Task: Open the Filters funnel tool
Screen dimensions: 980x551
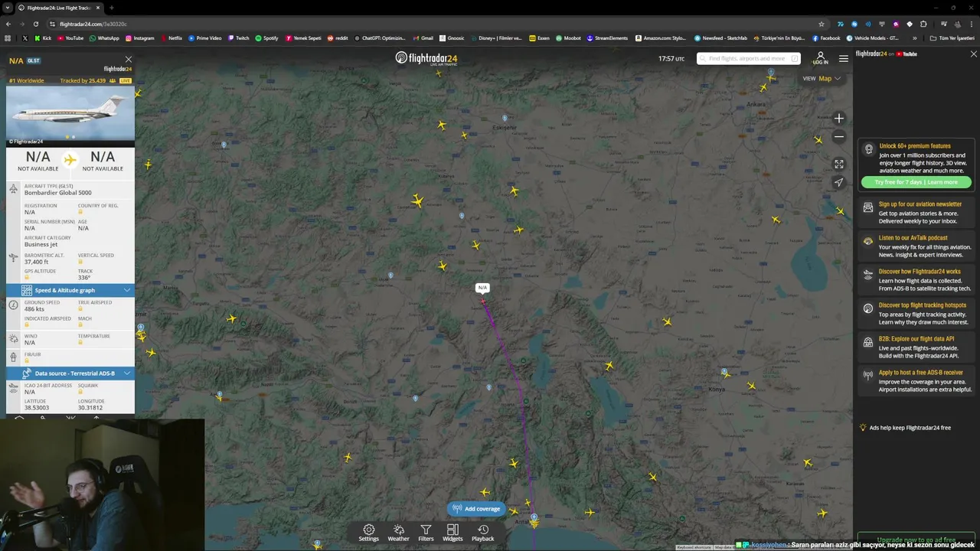Action: (x=426, y=533)
